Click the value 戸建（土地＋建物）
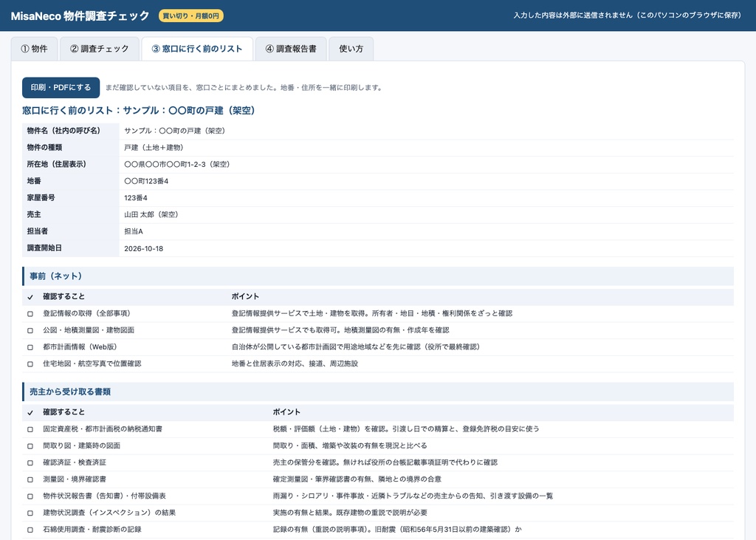Viewport: 756px width, 540px height. (154, 148)
